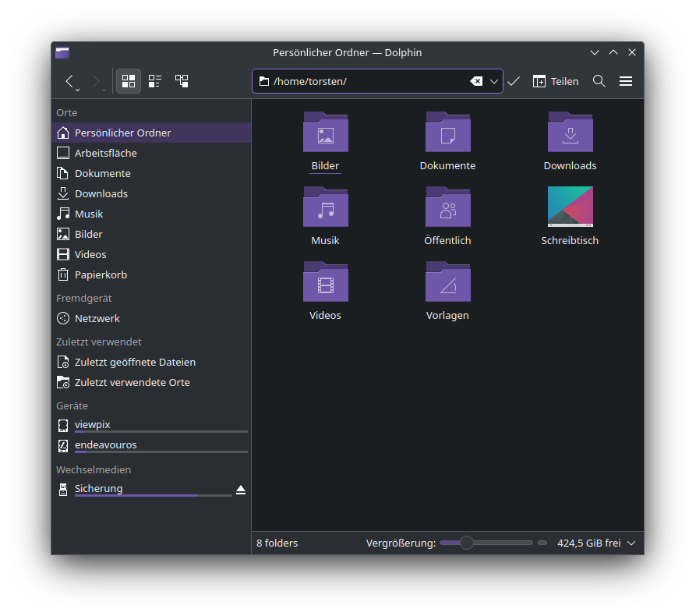Open Netzwerk in the sidebar
The height and width of the screenshot is (616, 696).
[x=151, y=318]
